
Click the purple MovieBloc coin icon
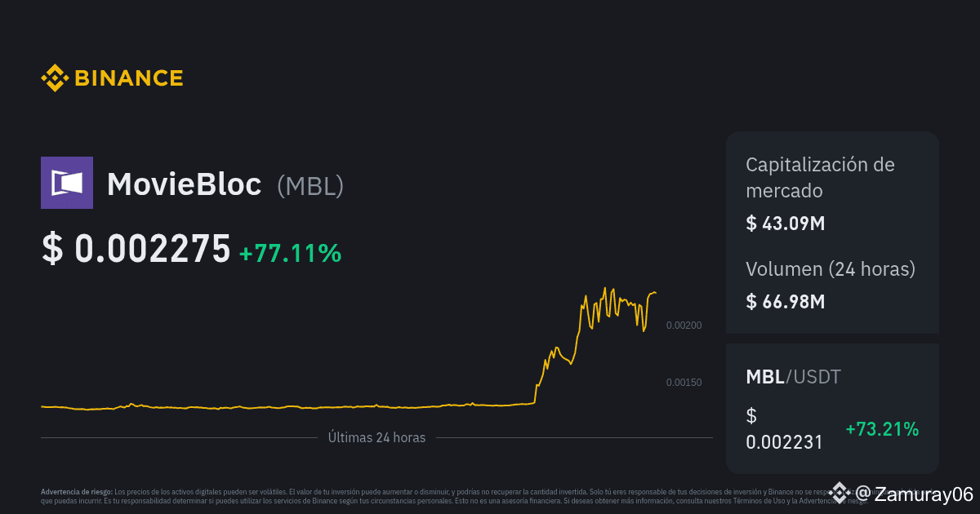coord(67,183)
